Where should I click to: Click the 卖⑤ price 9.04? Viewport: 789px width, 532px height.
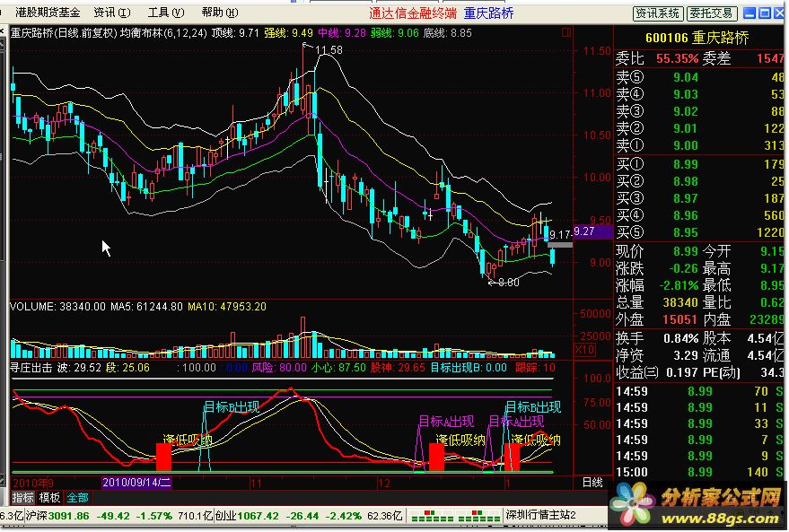point(686,77)
